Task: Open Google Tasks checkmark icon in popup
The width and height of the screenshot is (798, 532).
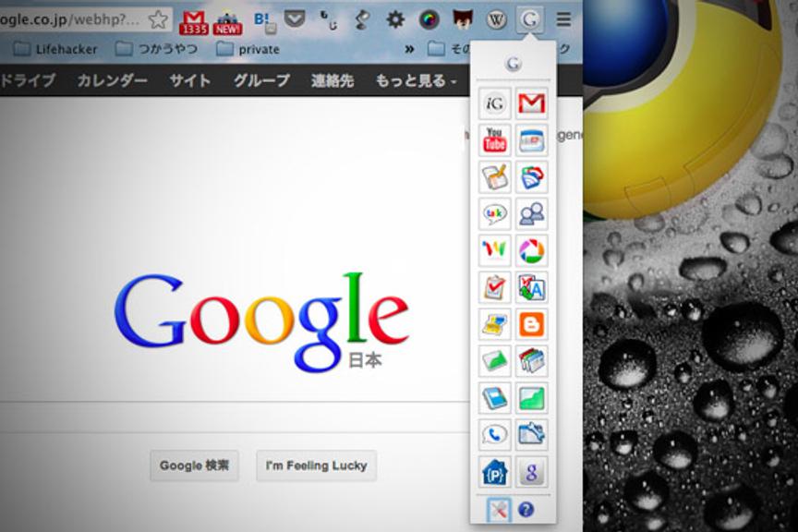Action: click(495, 287)
